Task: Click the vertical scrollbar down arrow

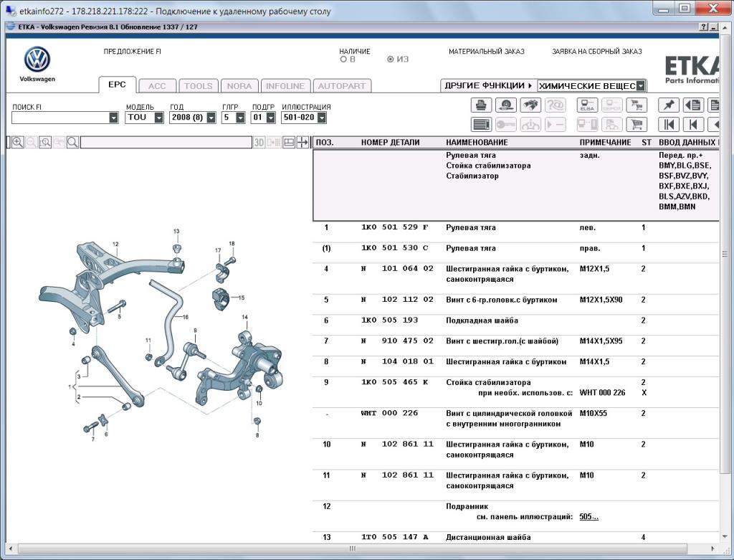Action: 725,536
